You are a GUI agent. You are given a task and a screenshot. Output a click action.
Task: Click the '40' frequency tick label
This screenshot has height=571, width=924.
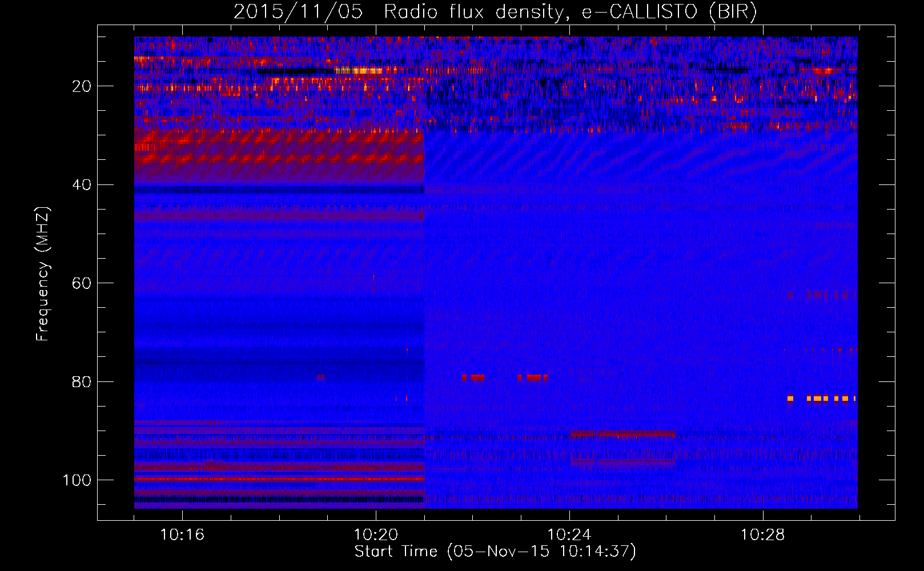82,185
